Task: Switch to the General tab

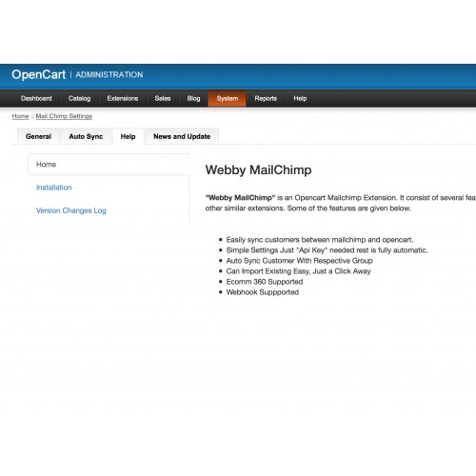Action: pos(38,136)
